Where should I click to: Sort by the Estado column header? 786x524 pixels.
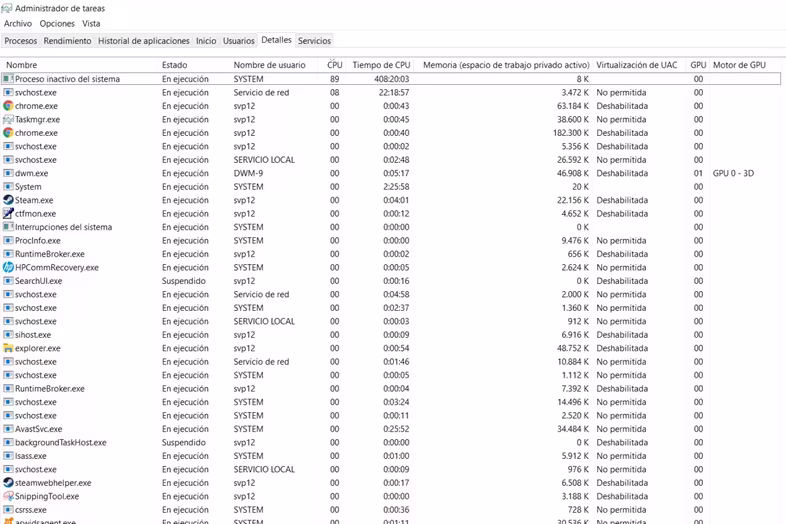click(174, 65)
